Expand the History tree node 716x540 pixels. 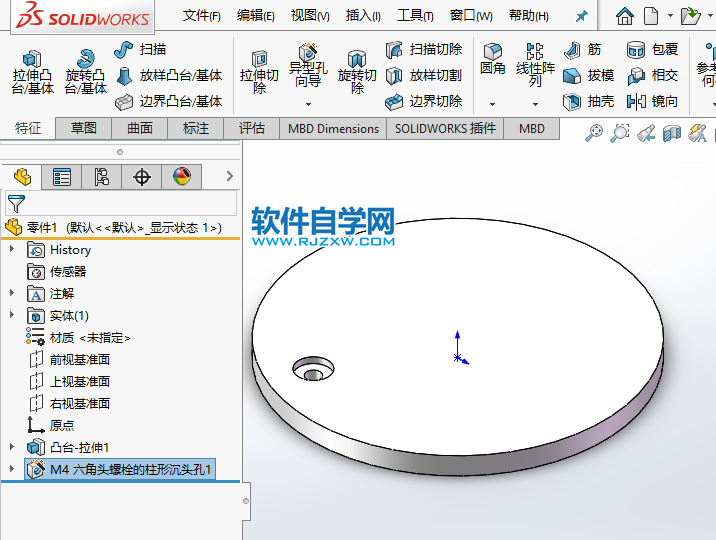(x=12, y=249)
